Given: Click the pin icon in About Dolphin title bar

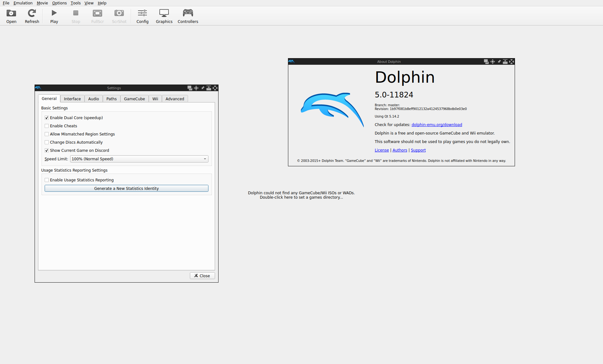Looking at the screenshot, I should [x=499, y=62].
